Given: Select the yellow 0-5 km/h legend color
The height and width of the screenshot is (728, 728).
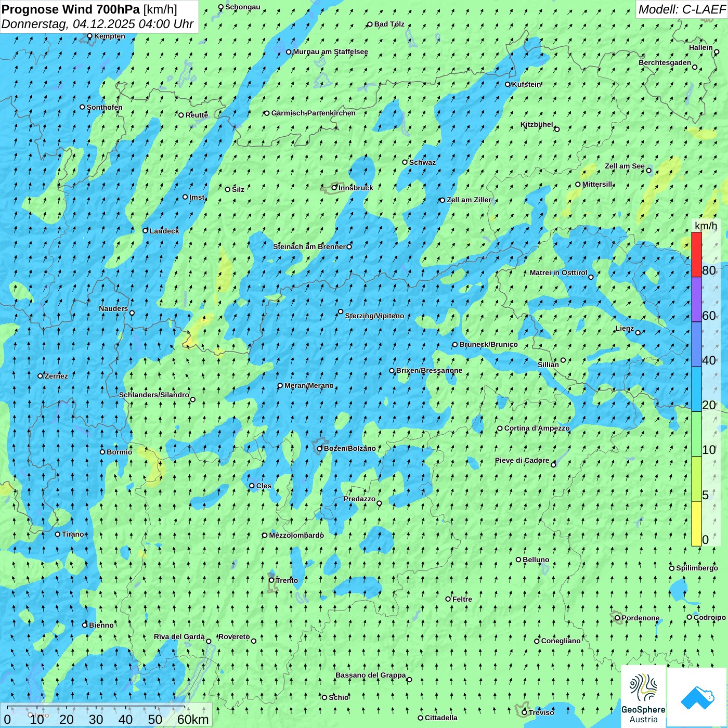Looking at the screenshot, I should click(696, 524).
